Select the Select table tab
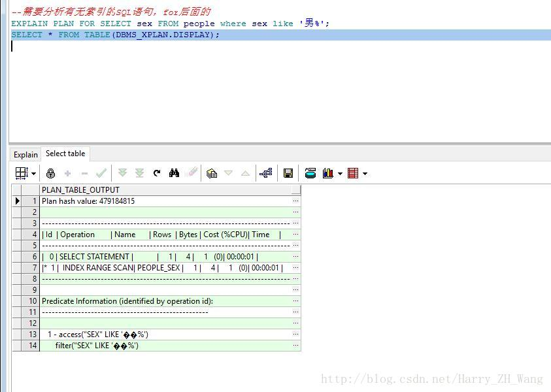The width and height of the screenshot is (551, 392). (65, 153)
